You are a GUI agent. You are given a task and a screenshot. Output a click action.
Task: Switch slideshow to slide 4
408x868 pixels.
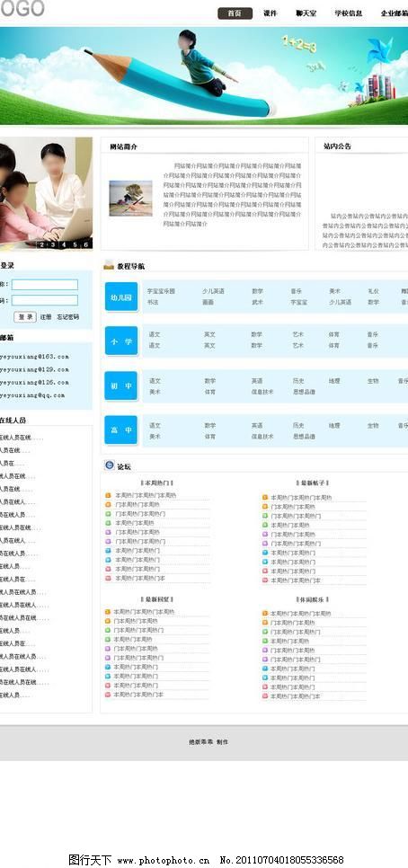pyautogui.click(x=64, y=244)
